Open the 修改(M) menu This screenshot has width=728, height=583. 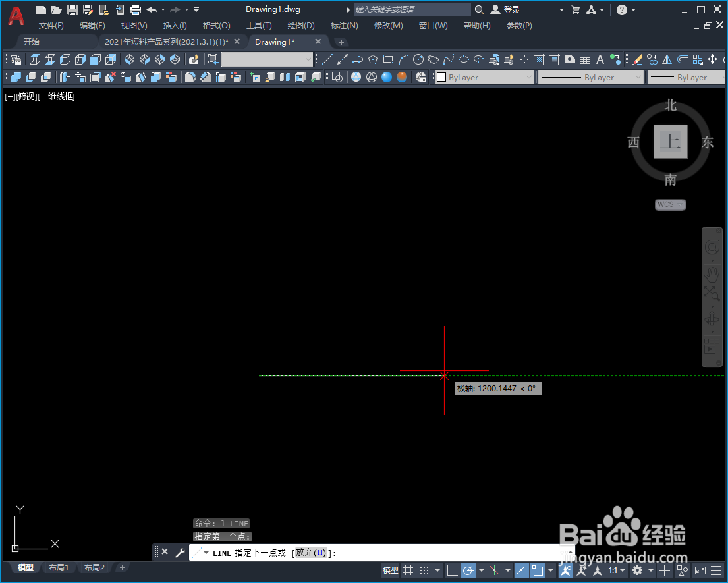(388, 26)
